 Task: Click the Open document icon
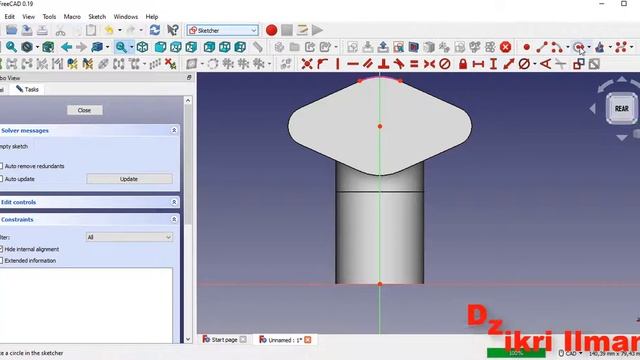11,30
